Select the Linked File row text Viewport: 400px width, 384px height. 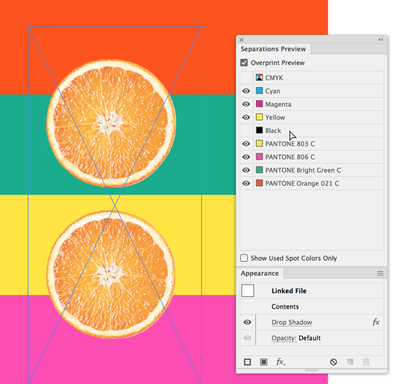click(289, 291)
